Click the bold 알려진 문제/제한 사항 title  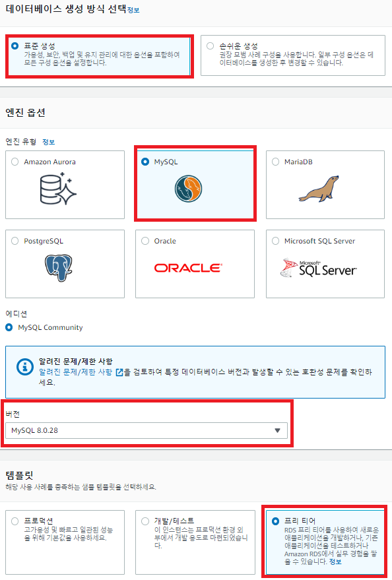[x=75, y=362]
